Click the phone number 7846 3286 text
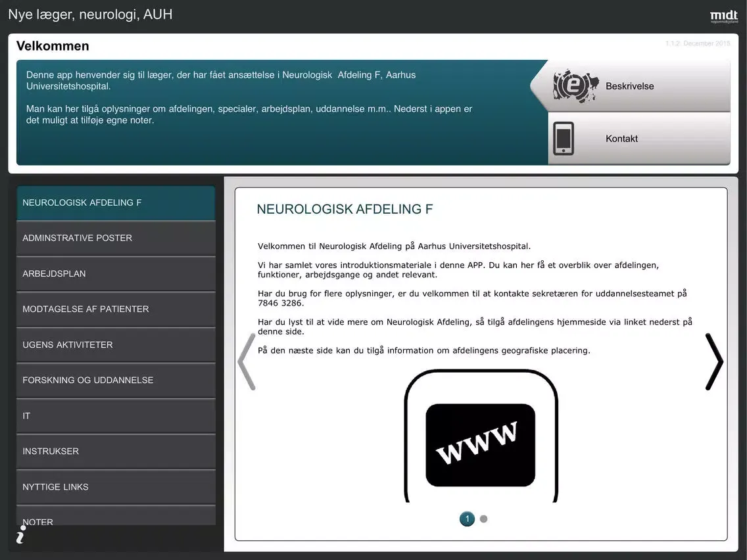The width and height of the screenshot is (747, 560). click(x=281, y=304)
